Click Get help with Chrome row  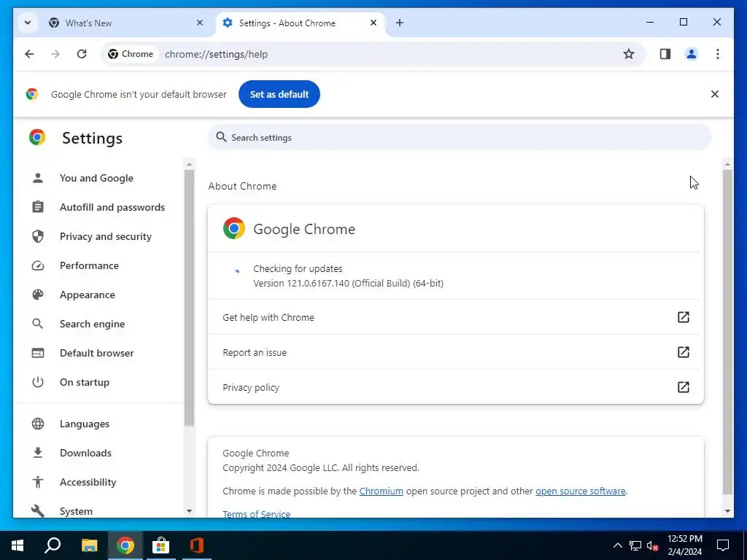[456, 317]
